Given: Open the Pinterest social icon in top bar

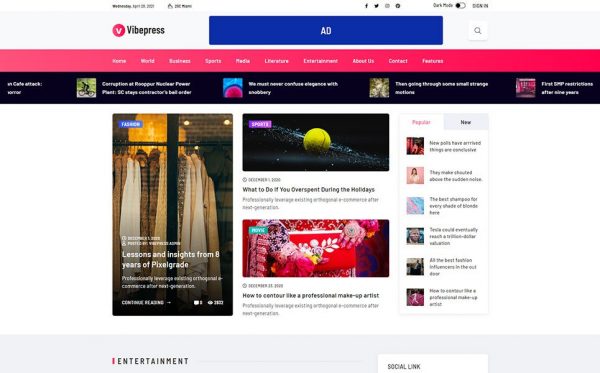Looking at the screenshot, I should point(398,6).
